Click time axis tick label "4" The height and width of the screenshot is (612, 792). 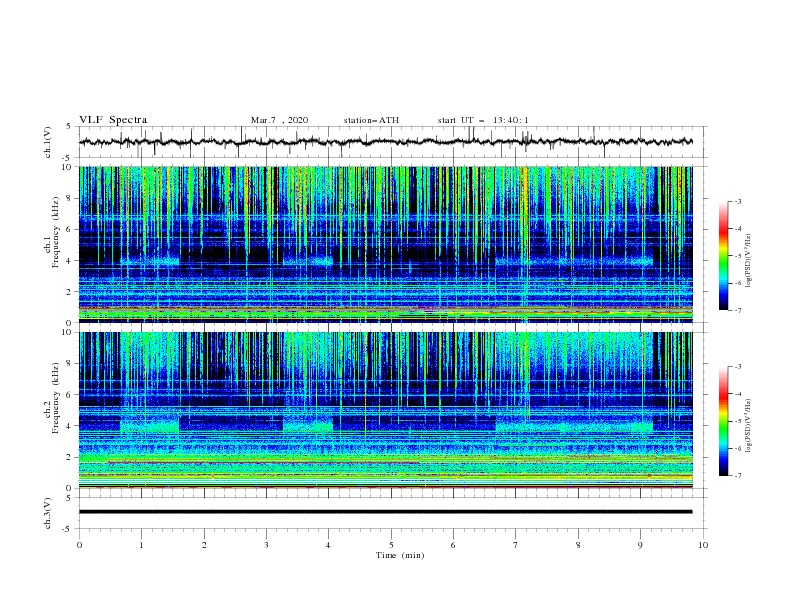tap(328, 545)
